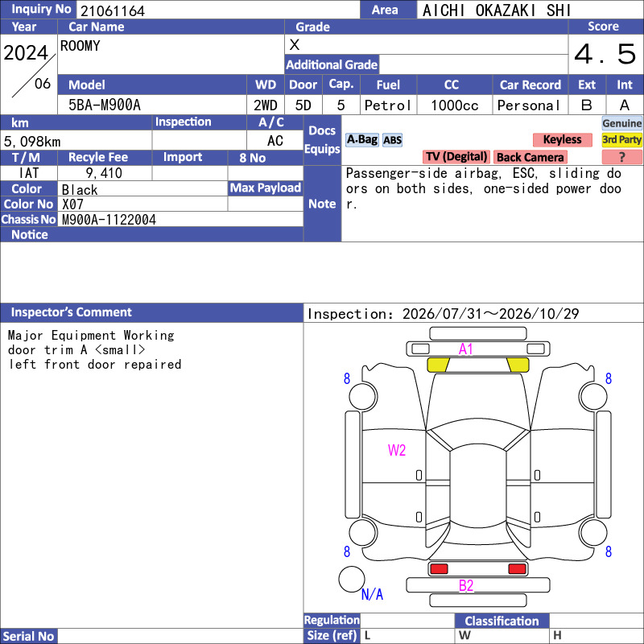Click the Genuine label badge
The width and height of the screenshot is (644, 644).
pos(621,123)
